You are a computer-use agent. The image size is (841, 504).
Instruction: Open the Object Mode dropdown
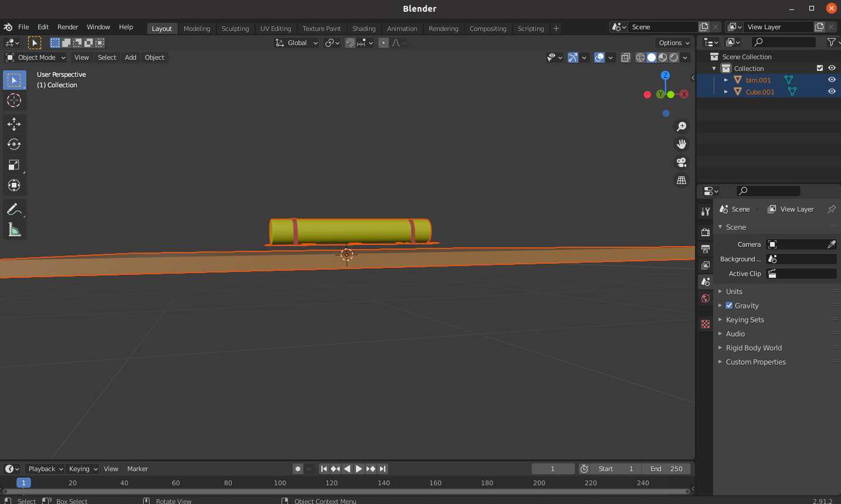pyautogui.click(x=35, y=57)
